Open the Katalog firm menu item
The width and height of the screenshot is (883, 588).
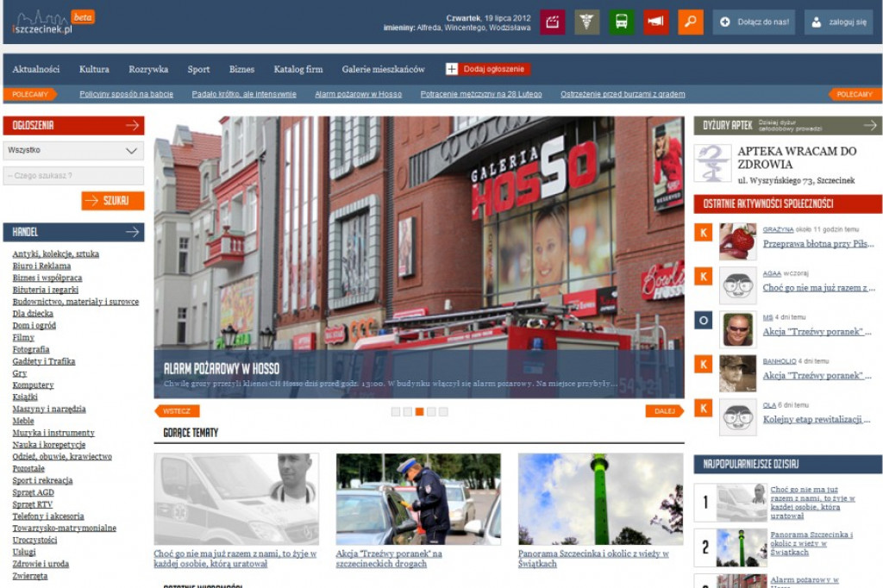click(297, 69)
